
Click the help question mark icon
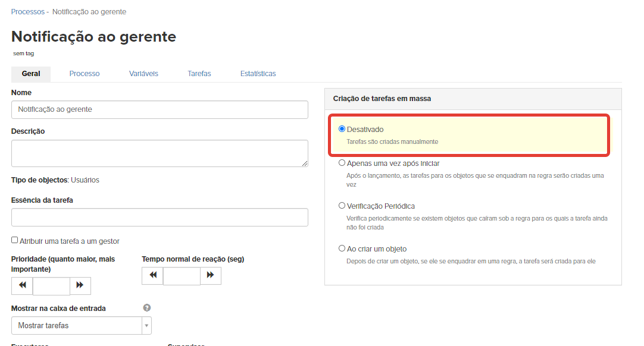pos(147,308)
